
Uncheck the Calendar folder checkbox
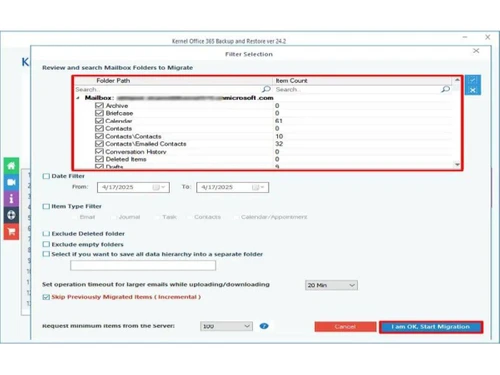[99, 121]
